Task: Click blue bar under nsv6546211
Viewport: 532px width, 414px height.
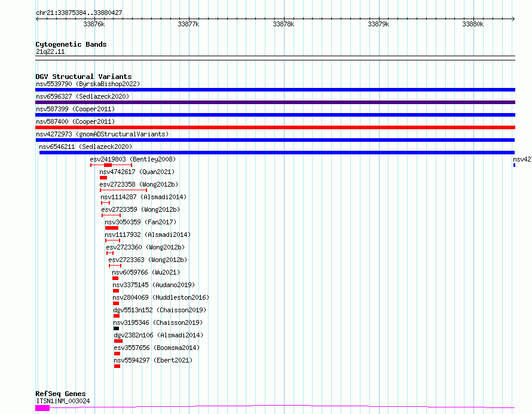Action: pos(277,153)
